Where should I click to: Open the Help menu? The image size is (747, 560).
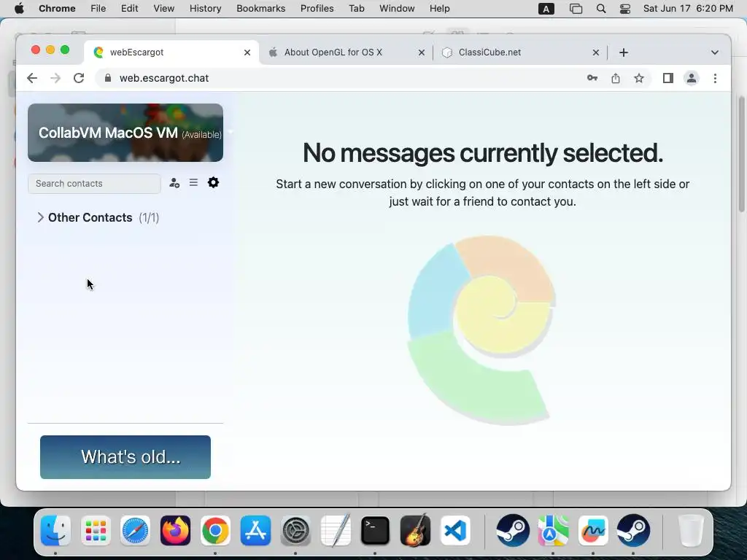(439, 9)
